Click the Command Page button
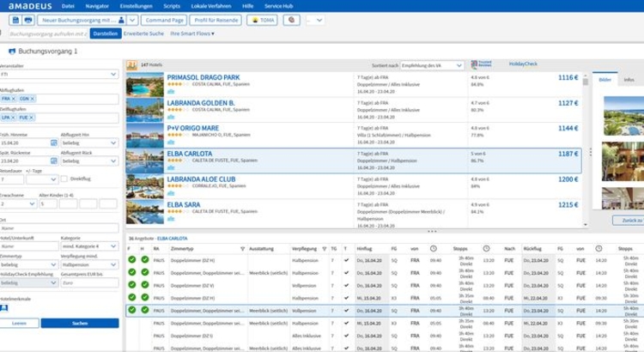Viewport: 644px width, 352px height. (x=164, y=20)
